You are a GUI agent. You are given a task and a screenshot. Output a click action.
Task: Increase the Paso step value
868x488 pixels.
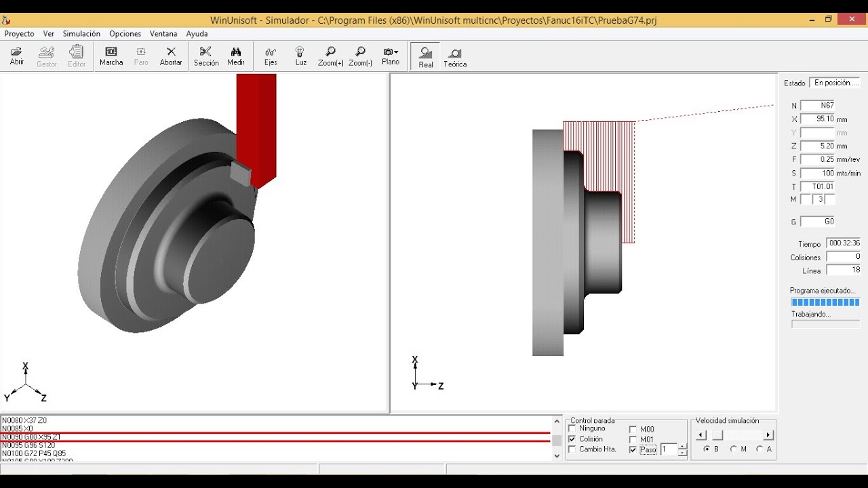click(683, 447)
